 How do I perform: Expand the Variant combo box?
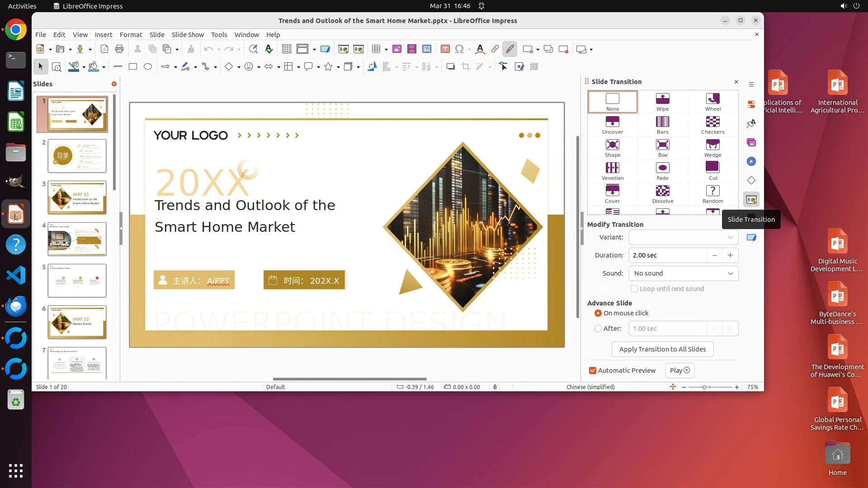pyautogui.click(x=683, y=237)
